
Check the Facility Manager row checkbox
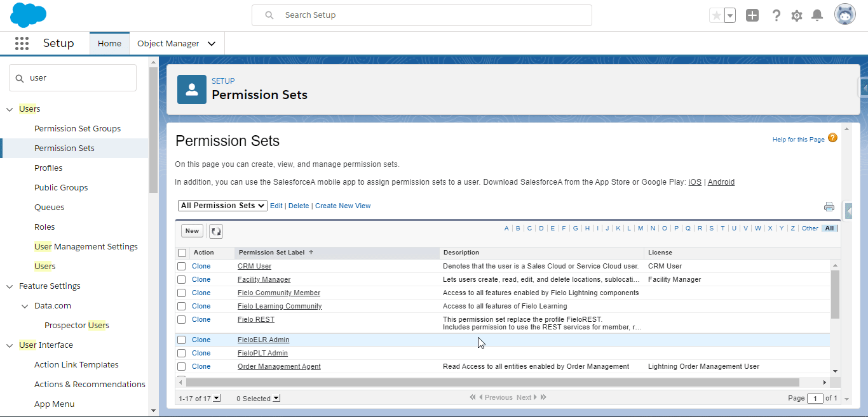point(182,279)
